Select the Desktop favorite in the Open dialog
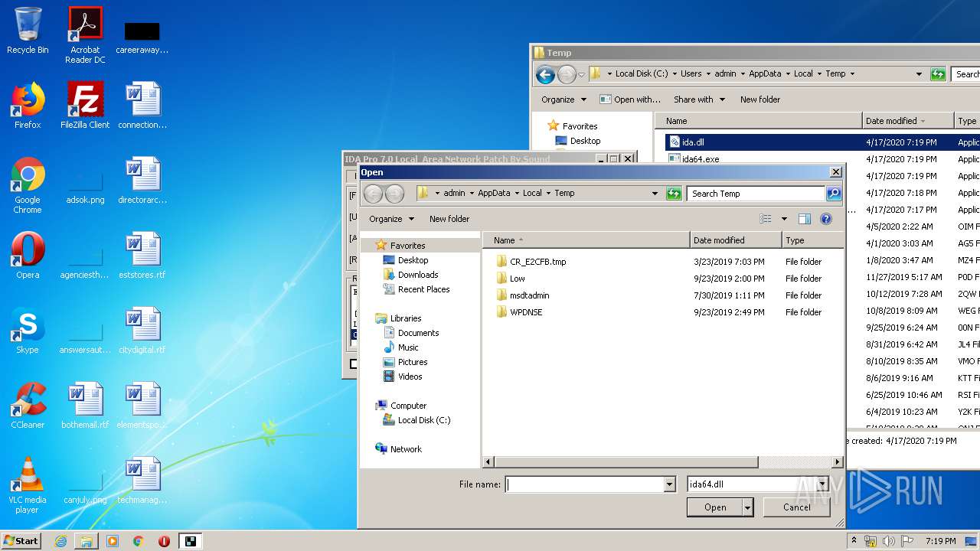Screen dimensions: 980x551 click(x=413, y=260)
